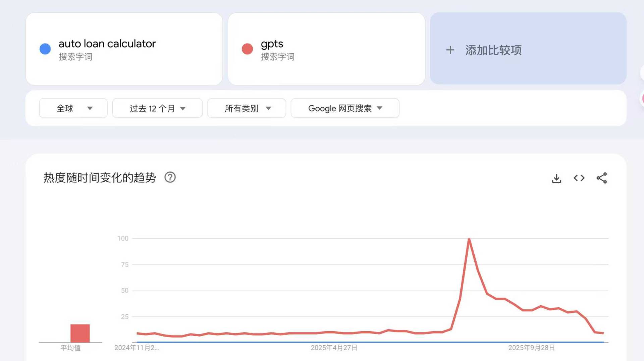Image resolution: width=644 pixels, height=361 pixels.
Task: Click the 热度随时间变化的趋势 chart title
Action: (100, 178)
